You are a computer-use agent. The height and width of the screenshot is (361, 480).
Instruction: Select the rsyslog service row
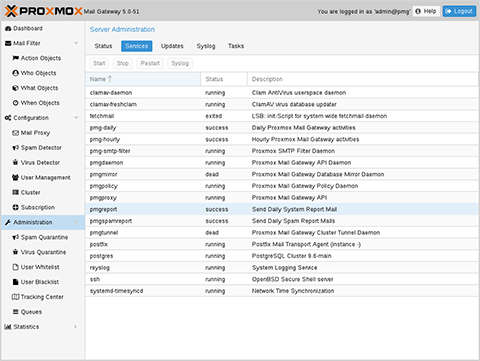click(282, 268)
